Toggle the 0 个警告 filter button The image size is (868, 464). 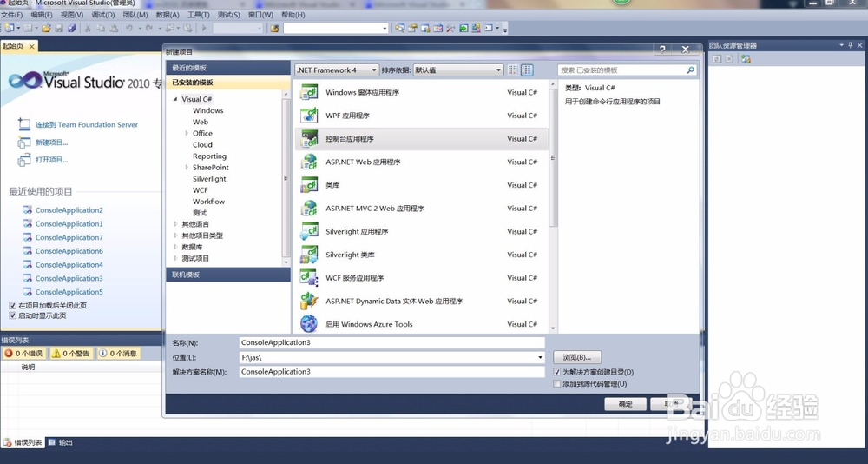click(x=71, y=353)
